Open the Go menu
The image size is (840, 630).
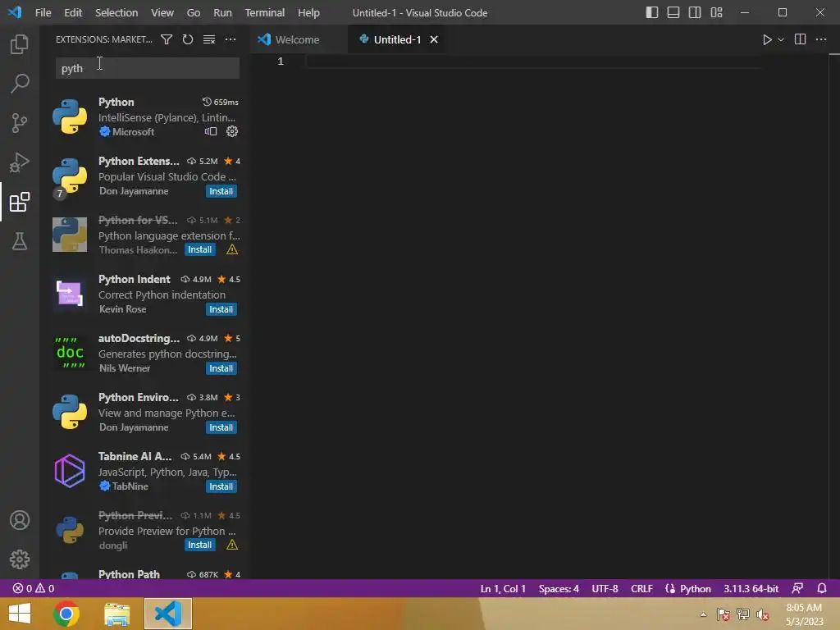(x=194, y=12)
